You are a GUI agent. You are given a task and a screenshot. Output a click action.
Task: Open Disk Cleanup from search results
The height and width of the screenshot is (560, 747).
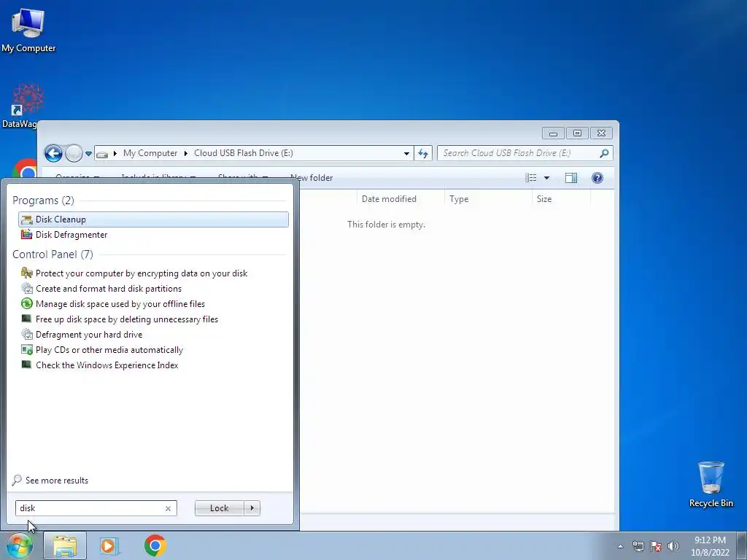point(153,219)
